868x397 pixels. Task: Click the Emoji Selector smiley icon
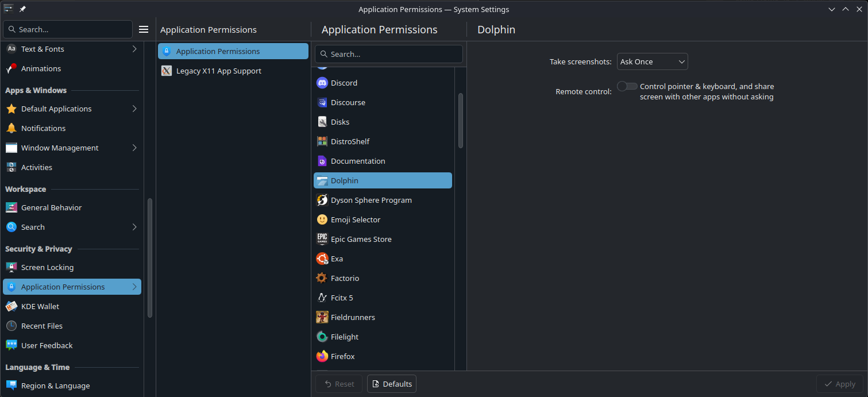pos(322,219)
